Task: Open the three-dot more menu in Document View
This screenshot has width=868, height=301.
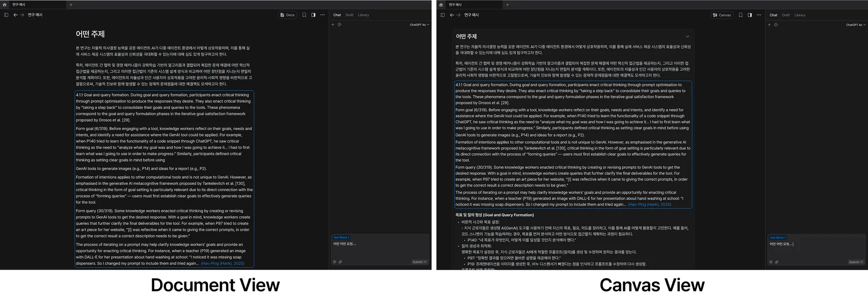Action: tap(323, 15)
